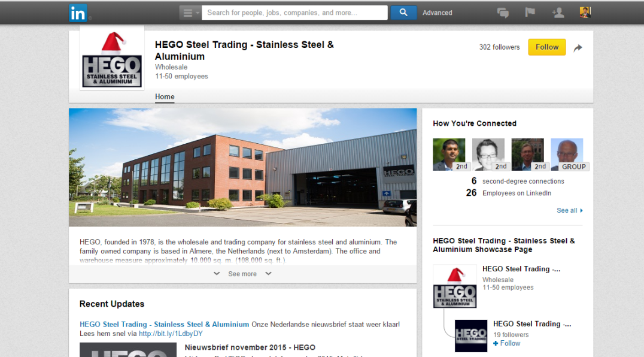Open dark HEGO Steel Trading showcase logo
Viewport: 644px width, 357px height.
[471, 336]
